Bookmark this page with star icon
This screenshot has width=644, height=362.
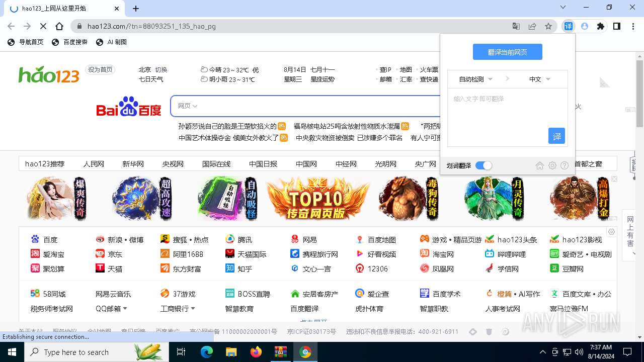(548, 26)
